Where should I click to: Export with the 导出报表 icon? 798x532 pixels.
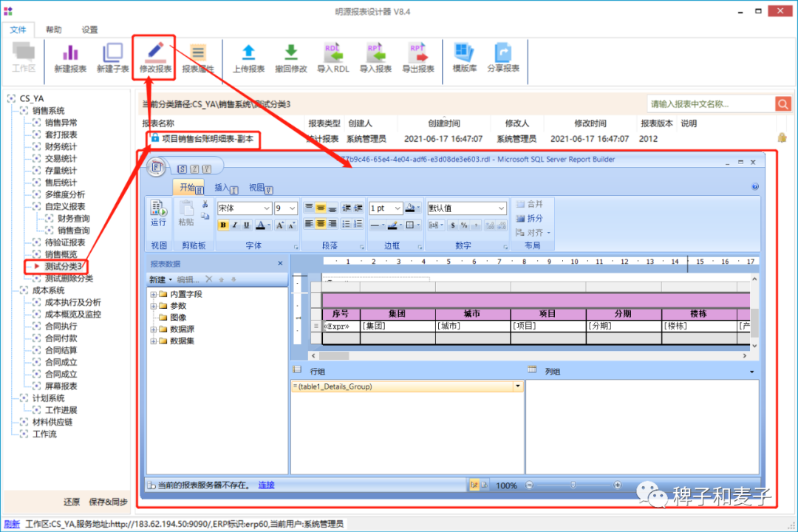[417, 58]
